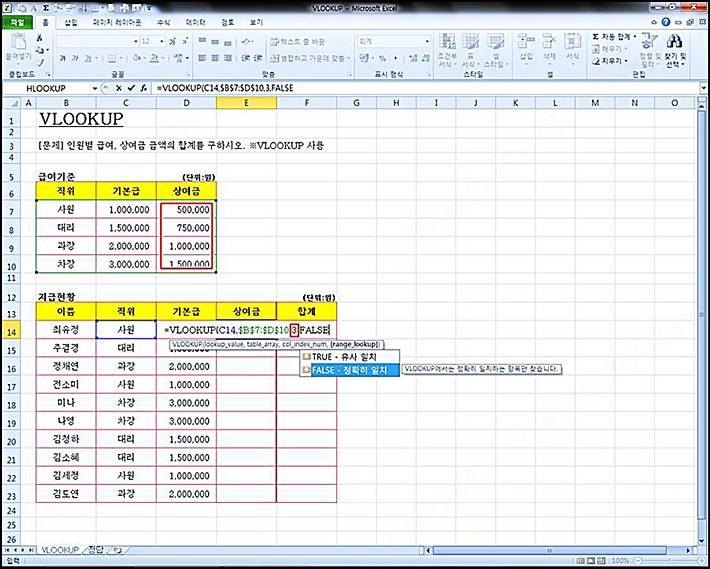Open Conditional Formatting (조건부 서식)
Viewport: 710px width, 569px height.
pos(447,51)
